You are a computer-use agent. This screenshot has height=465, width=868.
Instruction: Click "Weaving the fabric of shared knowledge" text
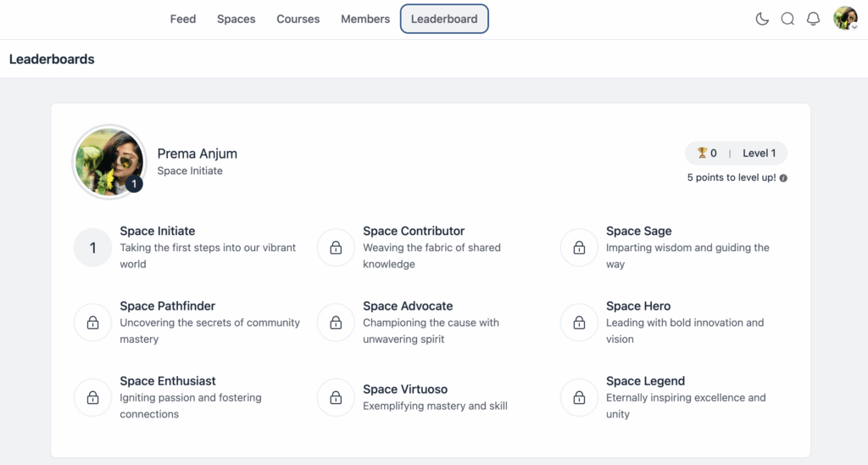(x=431, y=255)
